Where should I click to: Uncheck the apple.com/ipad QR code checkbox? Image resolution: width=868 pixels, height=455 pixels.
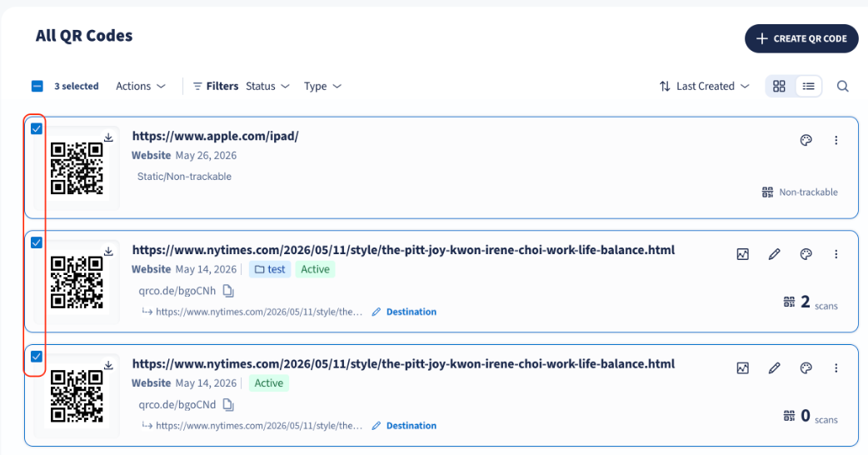(x=37, y=129)
